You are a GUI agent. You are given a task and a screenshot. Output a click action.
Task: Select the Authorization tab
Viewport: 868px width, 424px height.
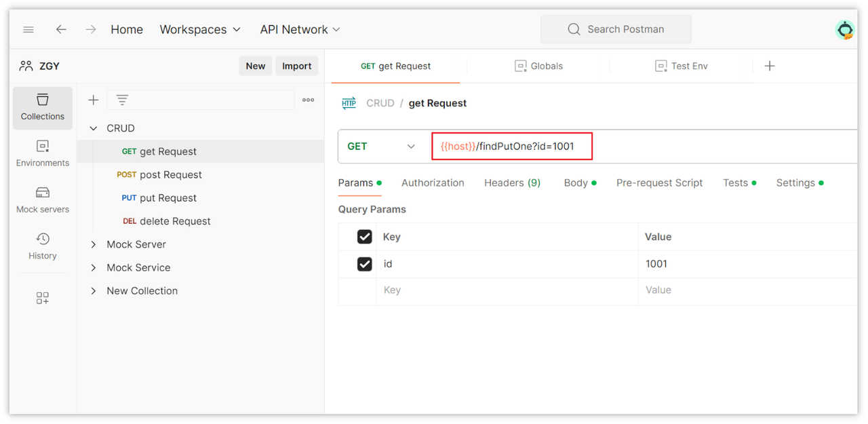(433, 183)
